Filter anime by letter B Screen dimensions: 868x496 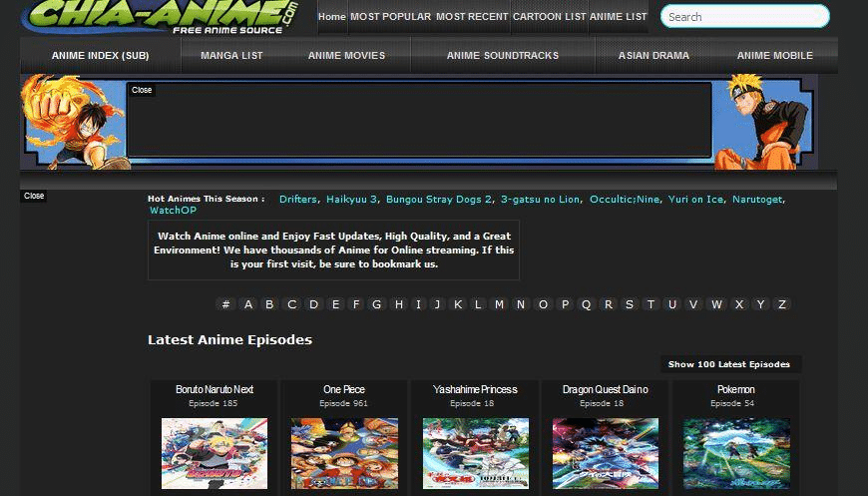269,304
